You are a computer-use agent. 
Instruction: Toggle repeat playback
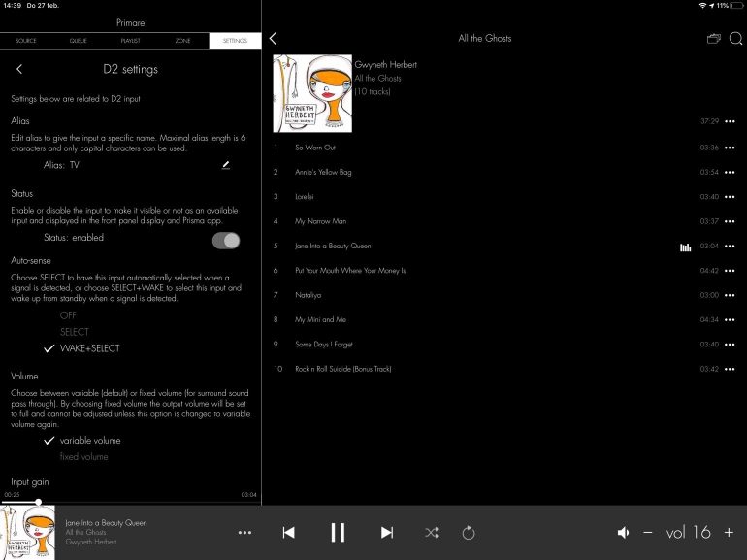469,533
